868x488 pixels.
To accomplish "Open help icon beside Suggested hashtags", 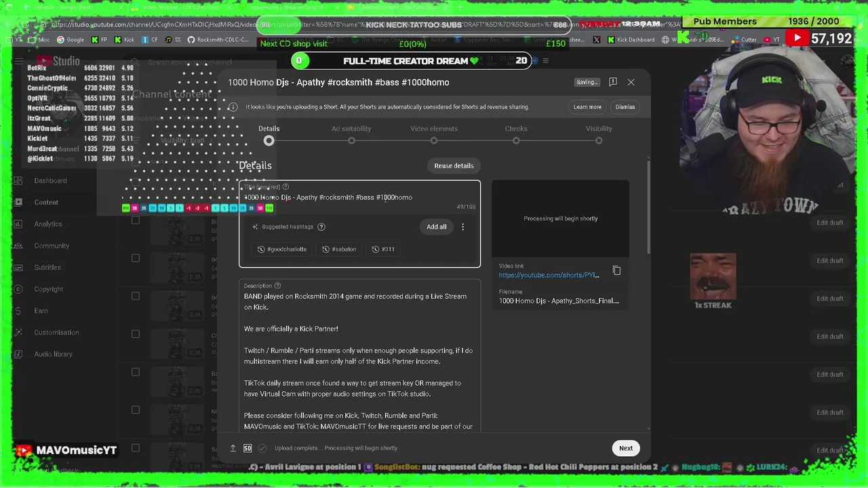I will pyautogui.click(x=321, y=227).
